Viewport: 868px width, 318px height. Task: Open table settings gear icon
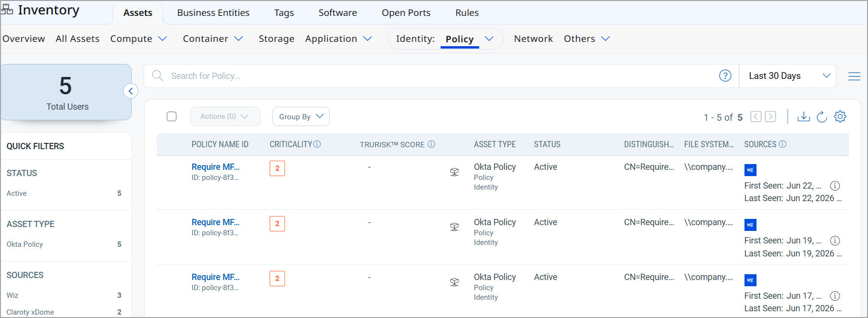[840, 116]
